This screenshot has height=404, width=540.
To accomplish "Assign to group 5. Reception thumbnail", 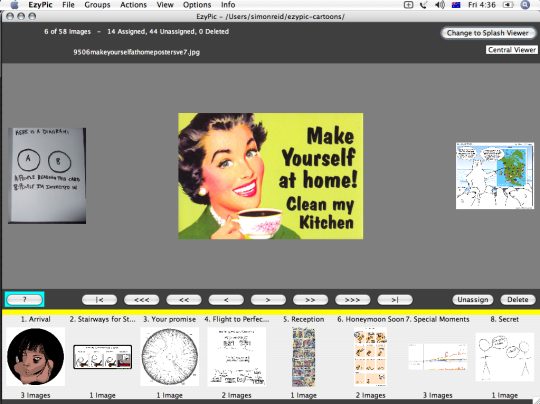I will pyautogui.click(x=303, y=356).
